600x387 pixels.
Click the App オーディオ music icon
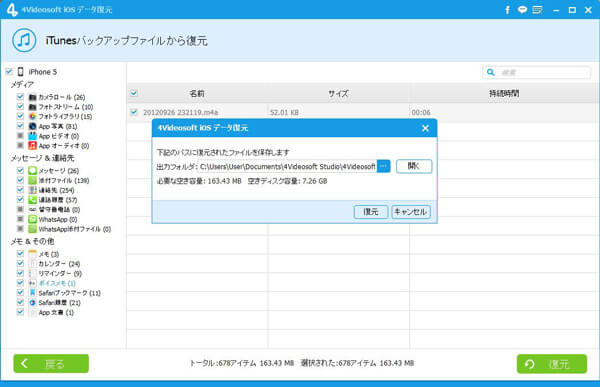tap(33, 145)
